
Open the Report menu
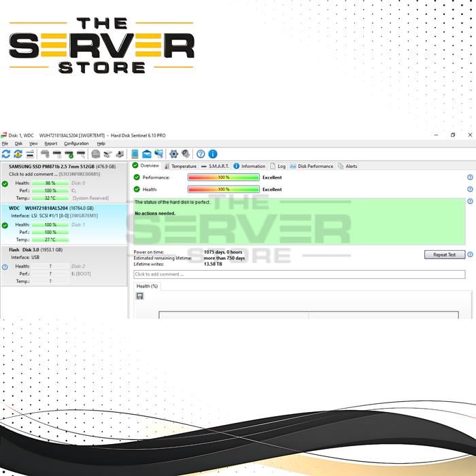pyautogui.click(x=51, y=143)
